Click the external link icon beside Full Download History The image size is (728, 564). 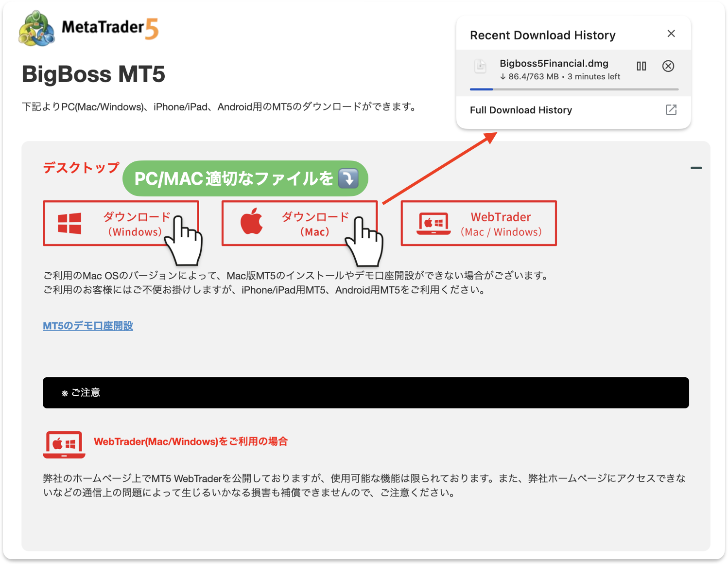click(x=671, y=110)
